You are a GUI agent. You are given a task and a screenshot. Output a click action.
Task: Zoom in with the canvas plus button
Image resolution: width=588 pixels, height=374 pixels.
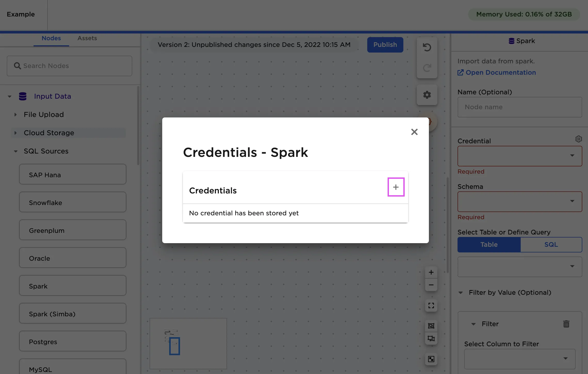[431, 272]
